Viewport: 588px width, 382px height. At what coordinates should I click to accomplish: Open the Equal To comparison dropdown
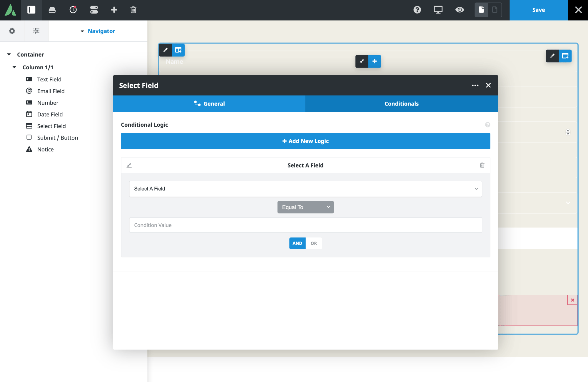[305, 207]
